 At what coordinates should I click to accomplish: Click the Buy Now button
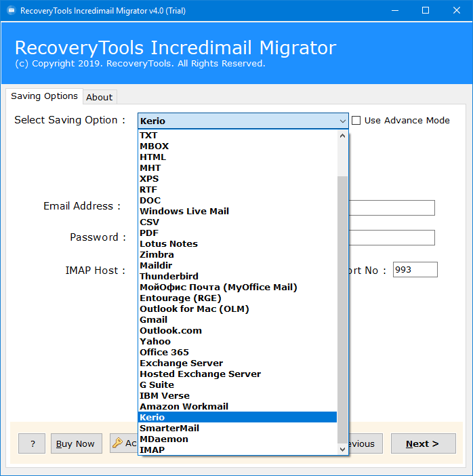(x=76, y=443)
